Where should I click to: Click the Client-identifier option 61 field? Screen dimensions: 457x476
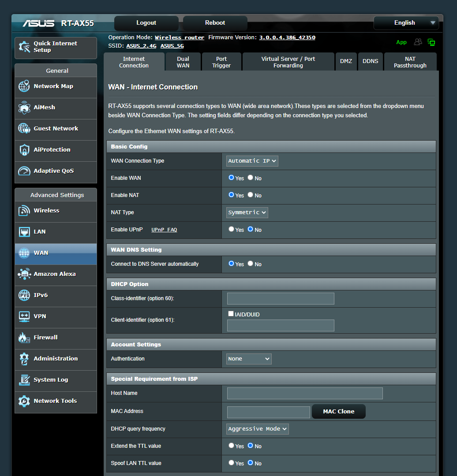[x=281, y=325]
